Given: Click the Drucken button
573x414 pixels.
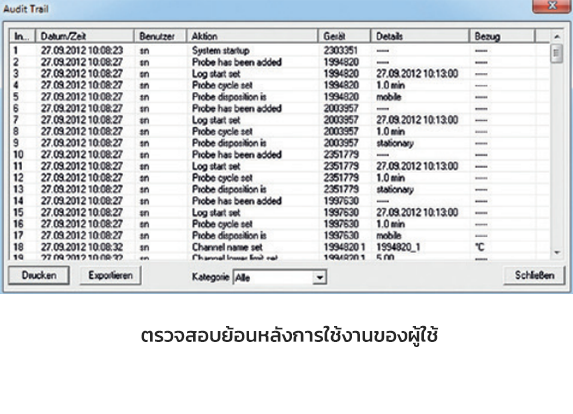Looking at the screenshot, I should pyautogui.click(x=39, y=275).
